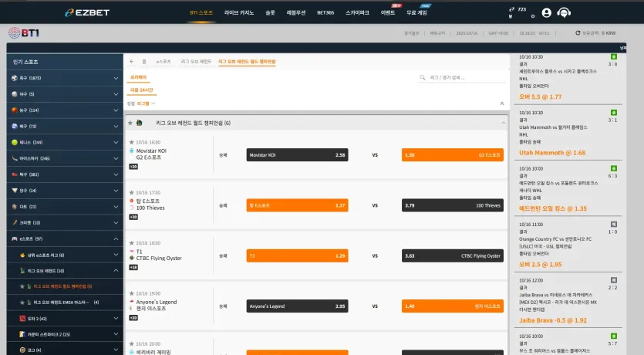Favorite the 100 Thieves match with the star

131,192
